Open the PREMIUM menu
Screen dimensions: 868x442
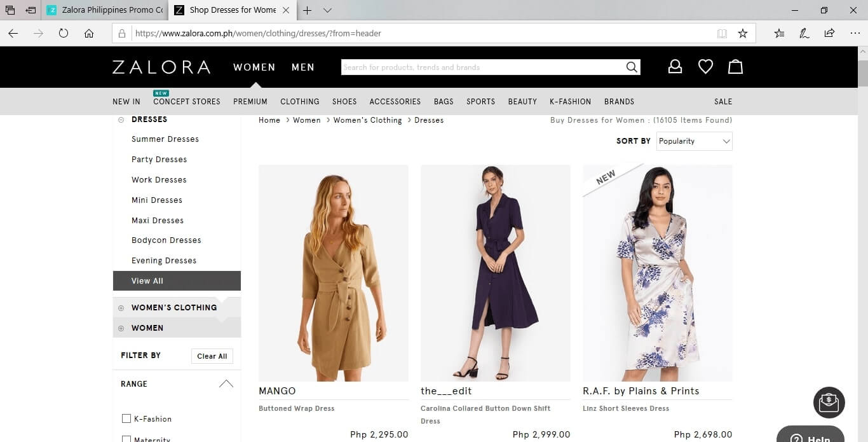click(250, 101)
